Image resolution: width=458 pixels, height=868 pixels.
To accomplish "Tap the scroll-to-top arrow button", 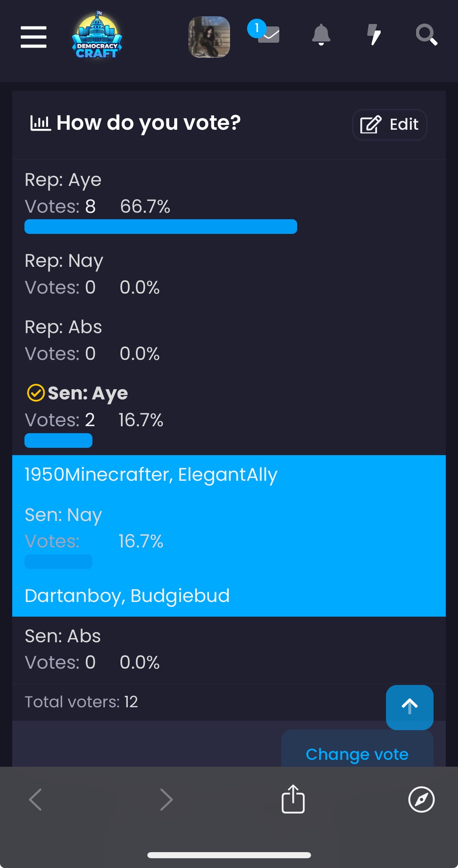I will click(410, 707).
